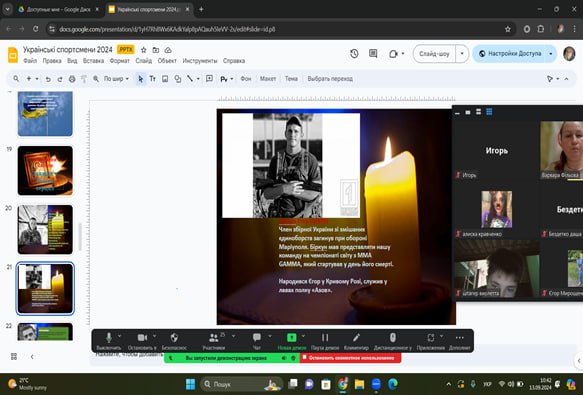Screen dimensions: 583x395
Task: Select slide 20 thumbnail
Action: [x=45, y=229]
